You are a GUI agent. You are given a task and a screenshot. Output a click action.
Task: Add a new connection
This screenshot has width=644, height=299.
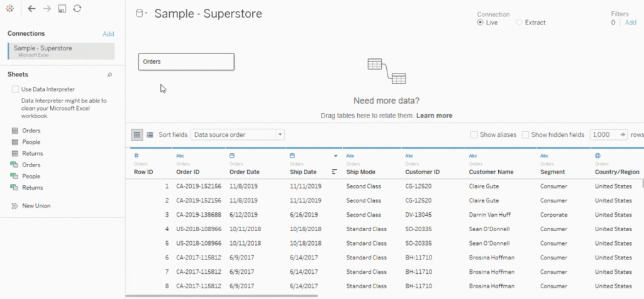[108, 34]
